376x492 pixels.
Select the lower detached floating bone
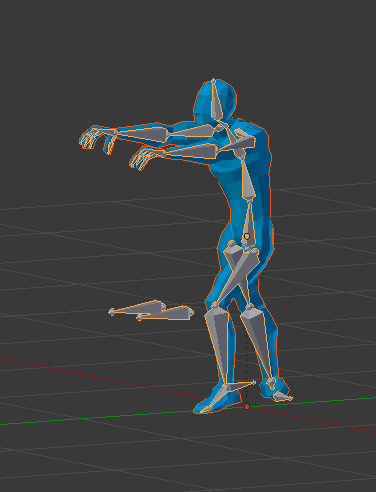[x=166, y=314]
